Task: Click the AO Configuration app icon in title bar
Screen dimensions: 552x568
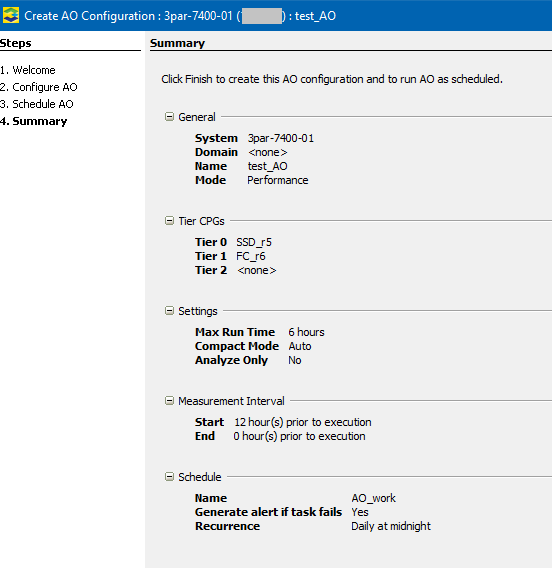Action: (11, 15)
